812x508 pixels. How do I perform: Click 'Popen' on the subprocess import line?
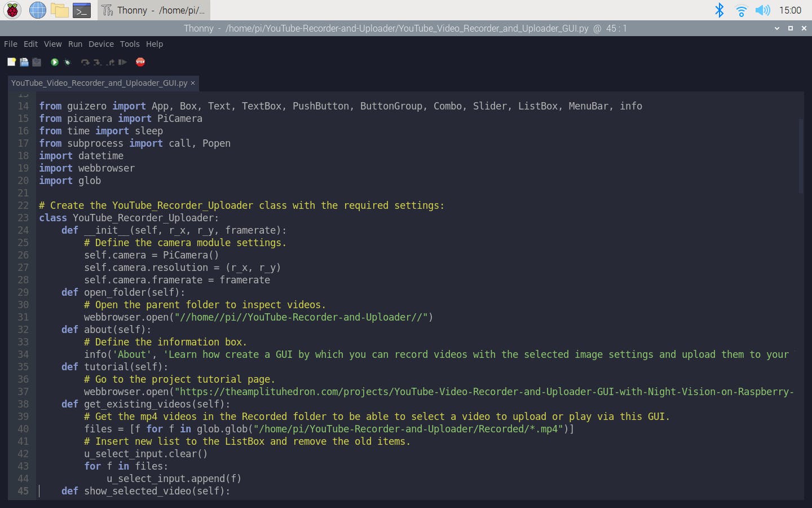217,143
